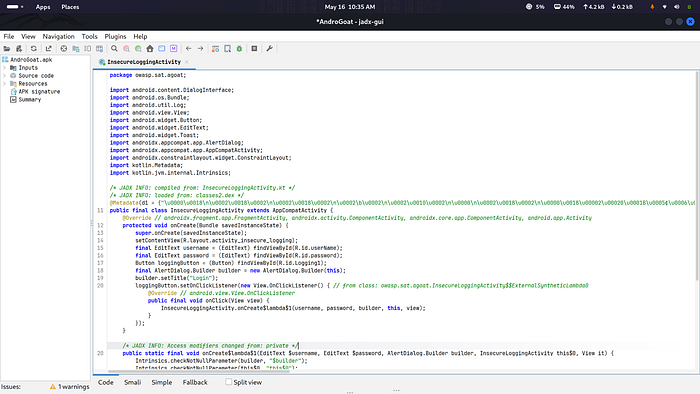Click the quick tabs table icon
Viewport: 700px width, 394px height.
[x=100, y=49]
